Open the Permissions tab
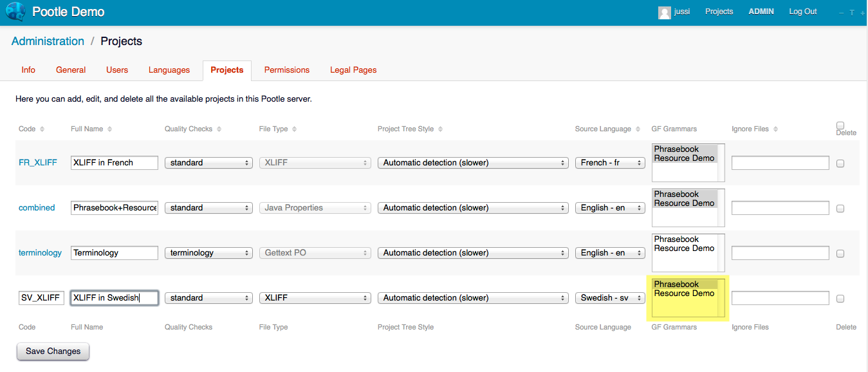 coord(287,70)
